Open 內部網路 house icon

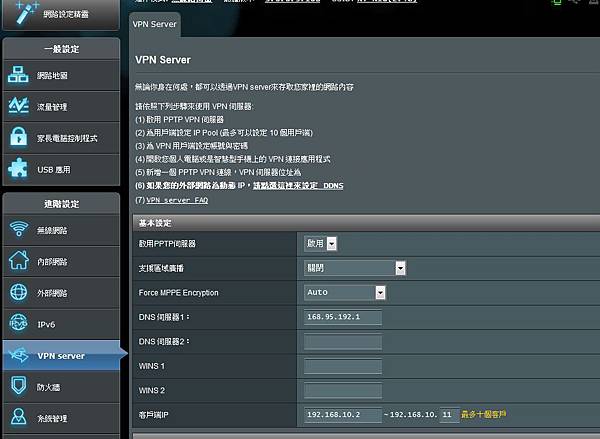19,260
